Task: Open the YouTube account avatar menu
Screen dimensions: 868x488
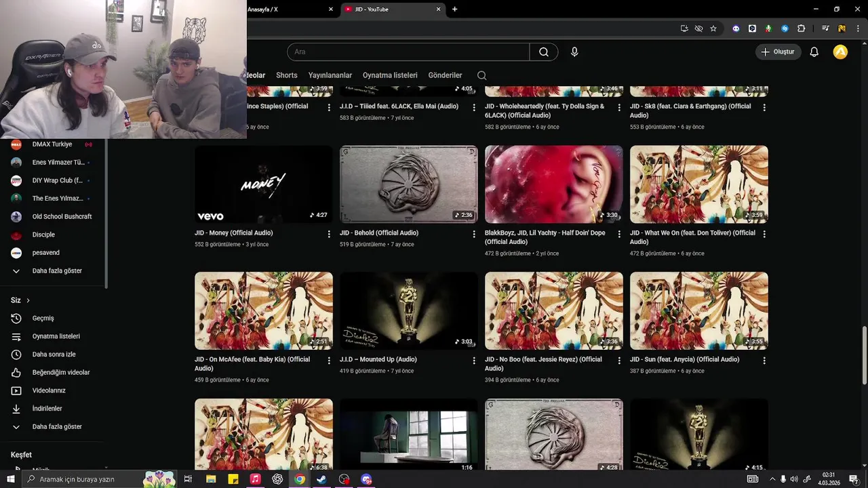Action: pos(840,52)
